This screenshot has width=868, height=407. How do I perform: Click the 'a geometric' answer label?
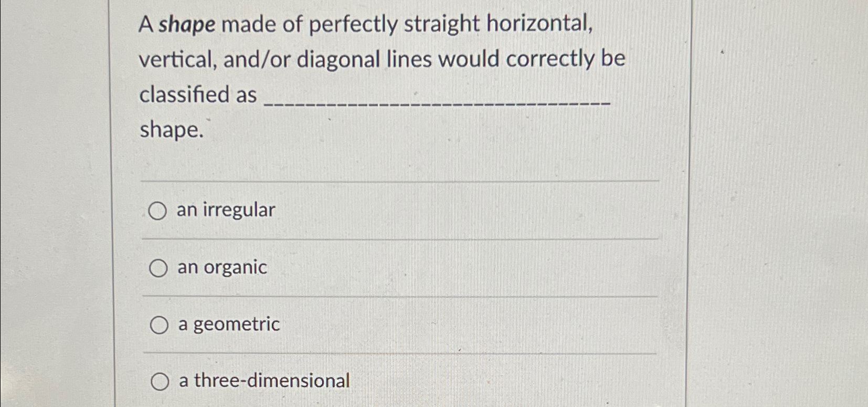click(228, 325)
